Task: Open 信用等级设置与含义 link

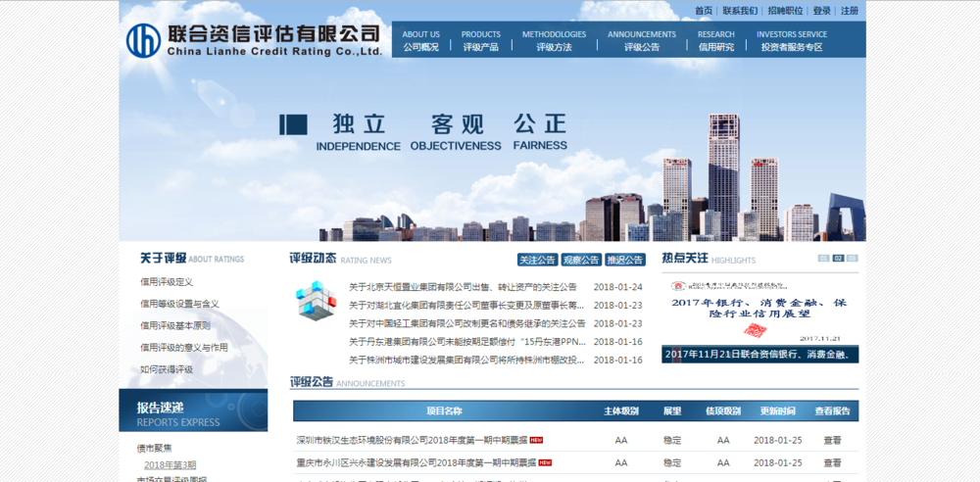Action: tap(179, 304)
